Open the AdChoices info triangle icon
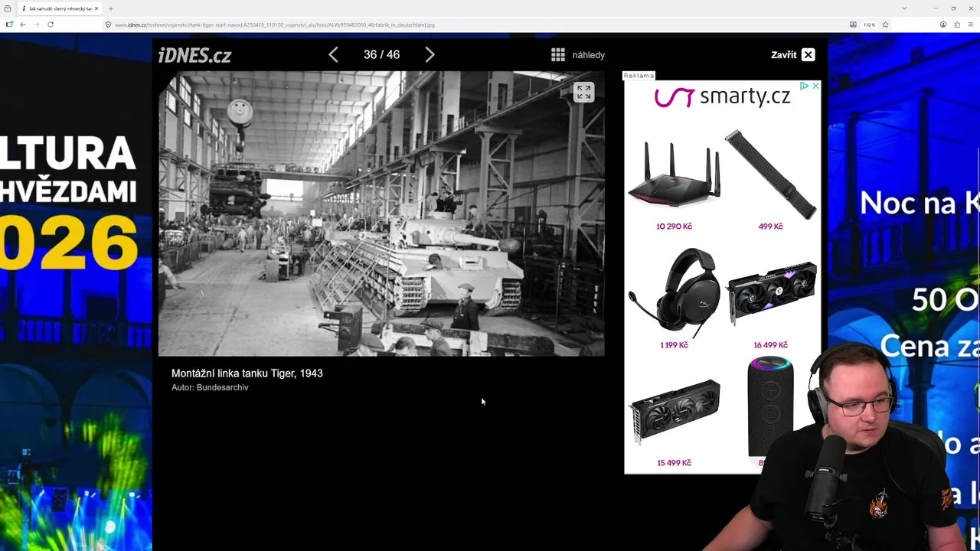The width and height of the screenshot is (980, 551). tap(805, 86)
